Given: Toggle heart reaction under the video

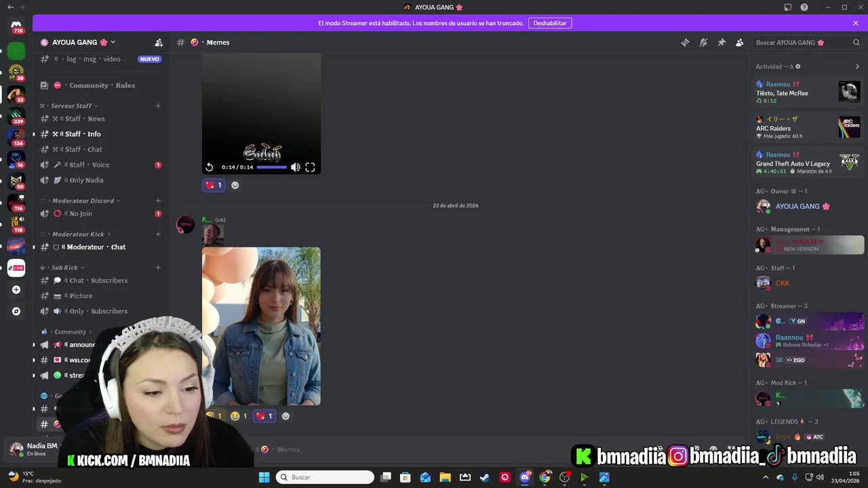Looking at the screenshot, I should tap(214, 185).
